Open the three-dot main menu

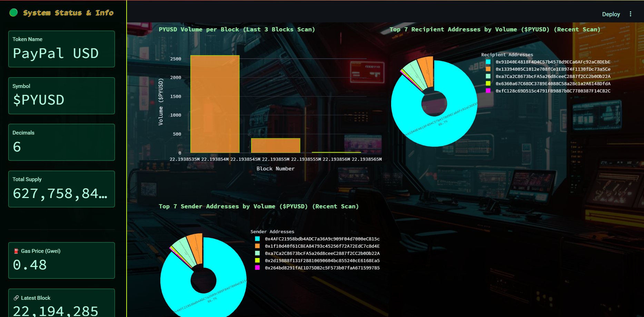[631, 14]
